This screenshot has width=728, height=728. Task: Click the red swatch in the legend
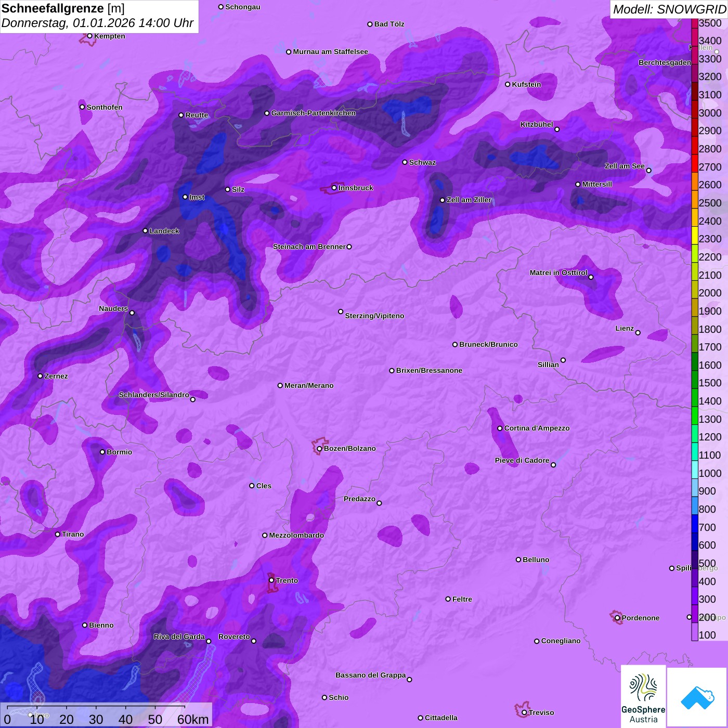click(x=695, y=163)
